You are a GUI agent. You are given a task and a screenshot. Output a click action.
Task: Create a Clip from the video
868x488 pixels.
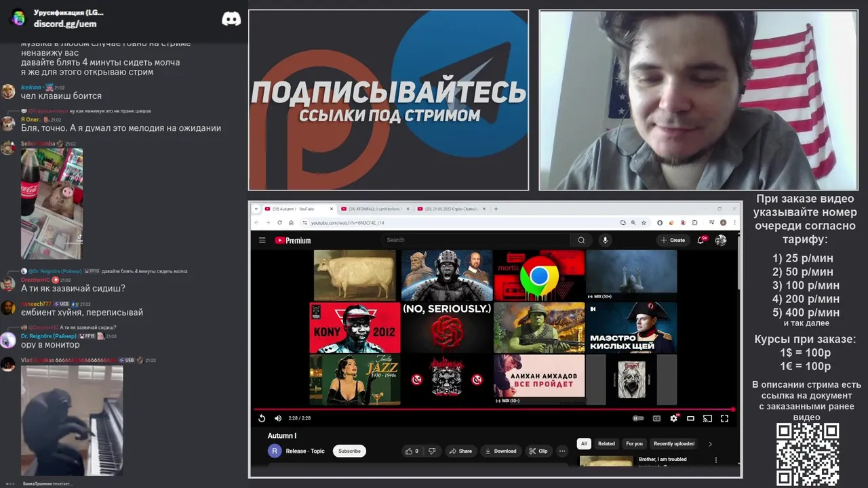coord(538,451)
